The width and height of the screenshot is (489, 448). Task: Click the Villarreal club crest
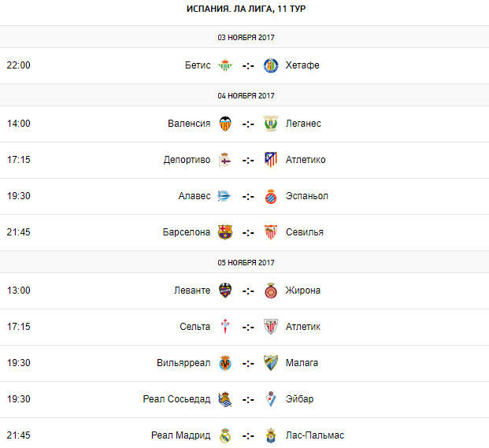225,363
